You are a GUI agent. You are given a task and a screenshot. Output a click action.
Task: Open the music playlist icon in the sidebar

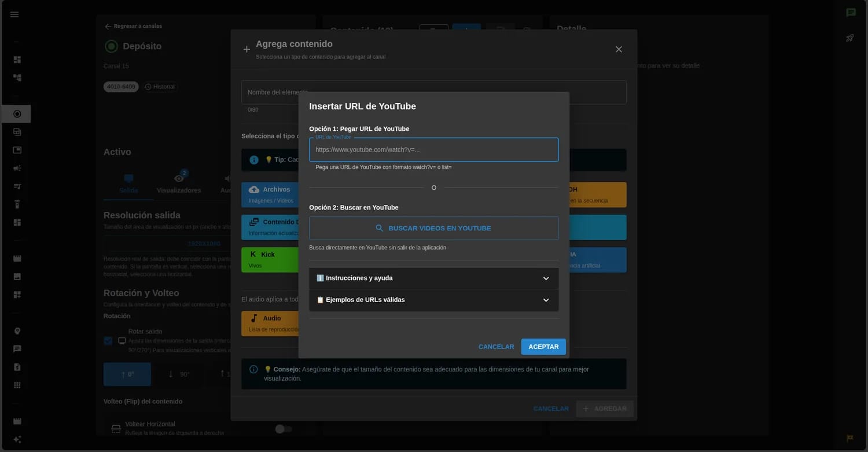pyautogui.click(x=17, y=186)
